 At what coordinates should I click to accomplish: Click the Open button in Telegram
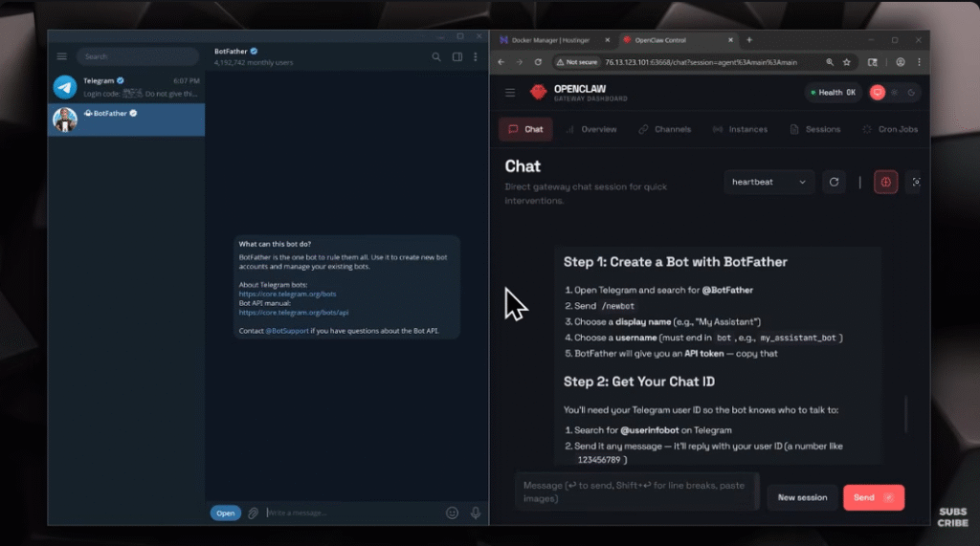click(226, 513)
